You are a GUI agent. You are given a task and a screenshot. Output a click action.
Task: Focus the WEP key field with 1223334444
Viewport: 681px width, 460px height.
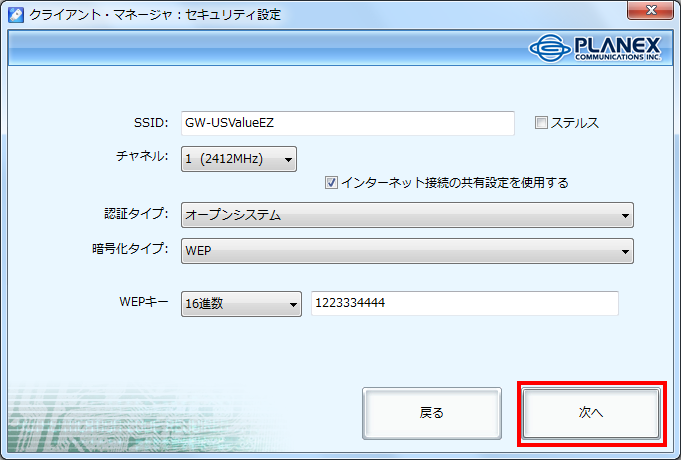point(464,304)
